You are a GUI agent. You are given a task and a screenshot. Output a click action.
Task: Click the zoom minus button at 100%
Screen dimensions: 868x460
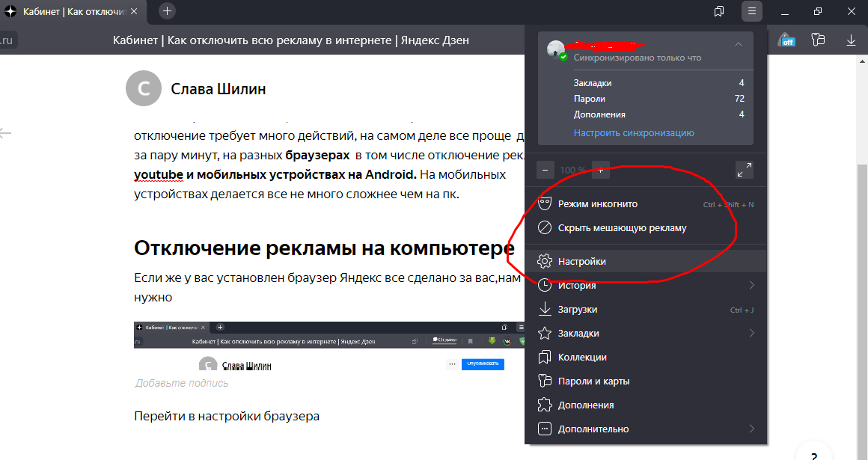[x=545, y=170]
